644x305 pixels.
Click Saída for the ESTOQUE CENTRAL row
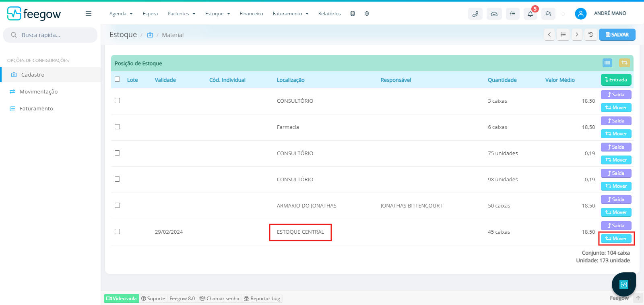616,226
